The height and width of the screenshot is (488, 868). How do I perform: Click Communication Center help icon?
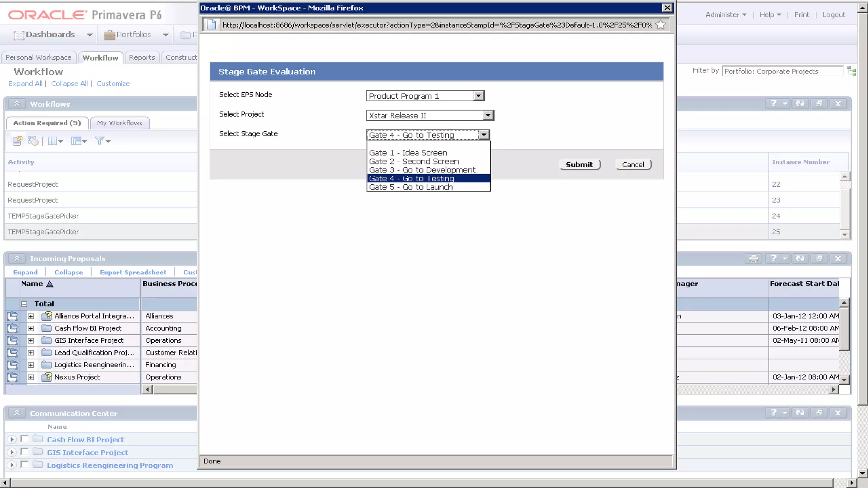pos(773,413)
